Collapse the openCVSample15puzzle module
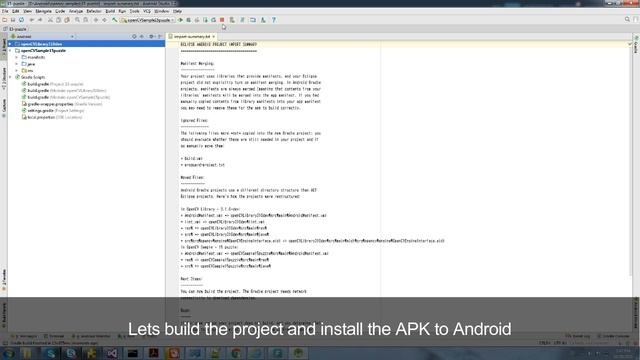640x360 pixels. coord(11,51)
